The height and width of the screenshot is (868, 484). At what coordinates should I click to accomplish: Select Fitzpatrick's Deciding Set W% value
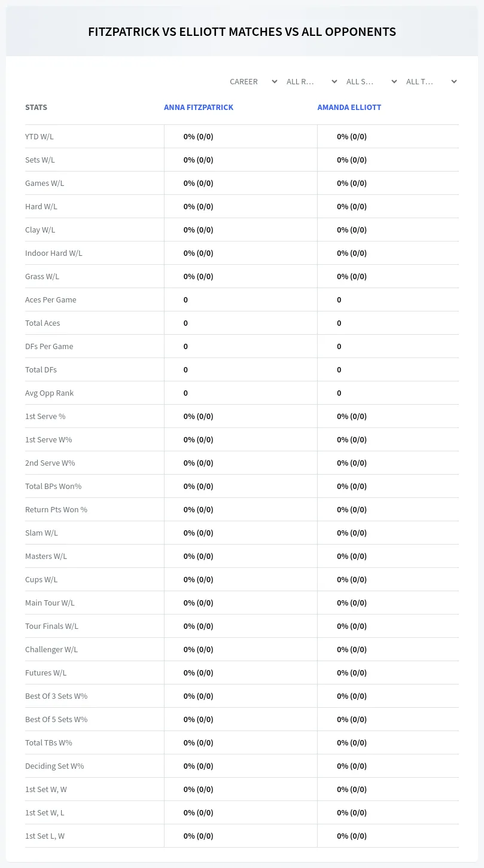coord(199,766)
